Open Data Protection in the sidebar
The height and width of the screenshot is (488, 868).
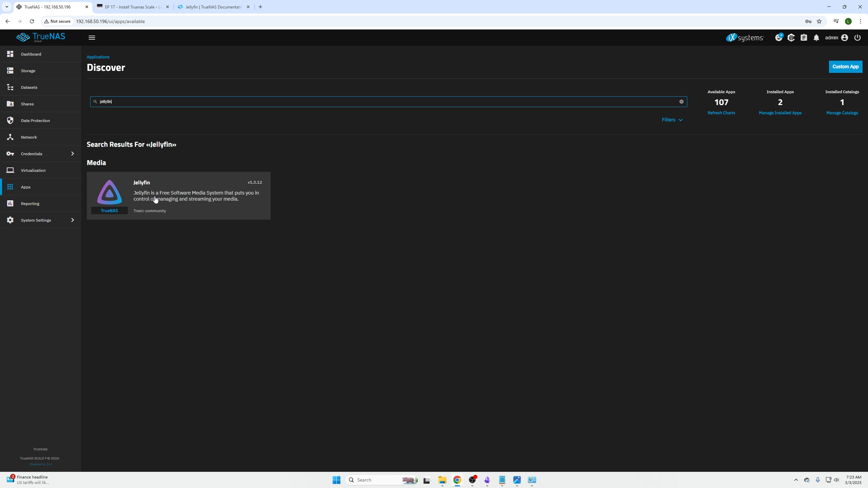(41, 121)
